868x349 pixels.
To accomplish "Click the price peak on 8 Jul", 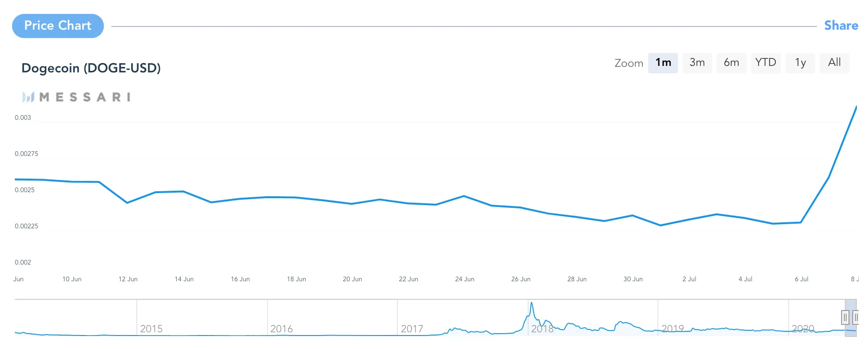I will tap(855, 107).
